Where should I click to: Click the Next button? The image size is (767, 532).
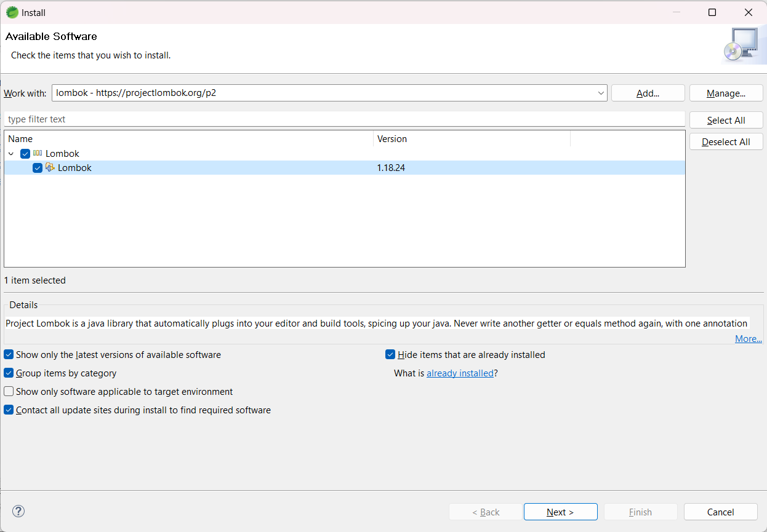coord(560,512)
